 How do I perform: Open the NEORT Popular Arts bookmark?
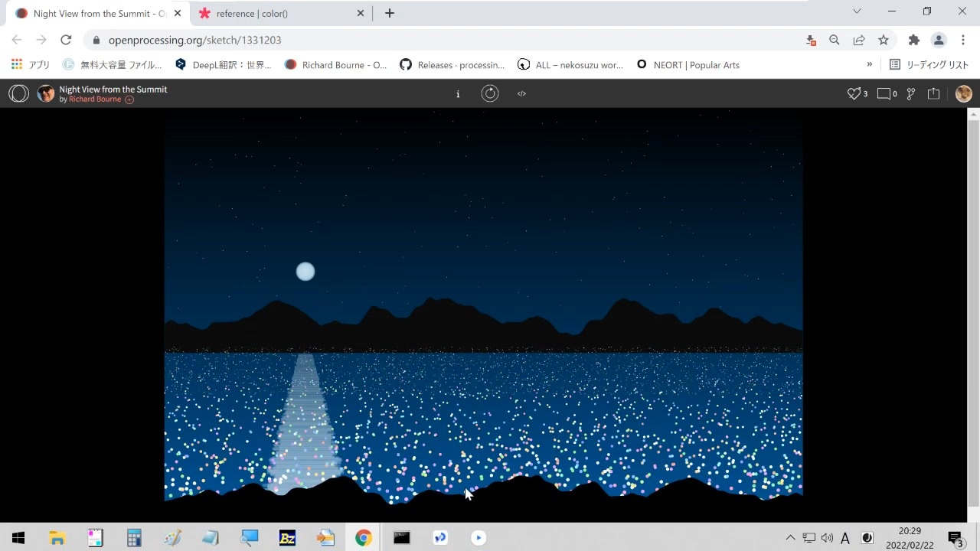[688, 64]
